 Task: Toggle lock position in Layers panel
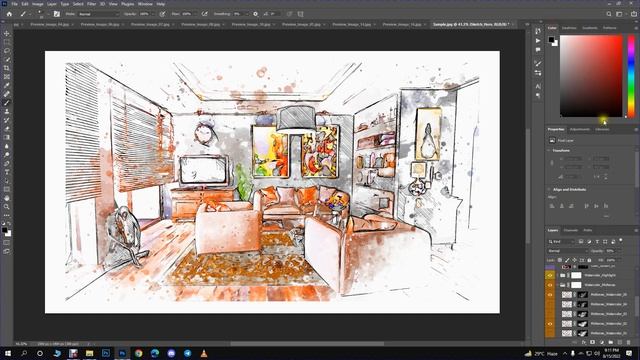[575, 260]
